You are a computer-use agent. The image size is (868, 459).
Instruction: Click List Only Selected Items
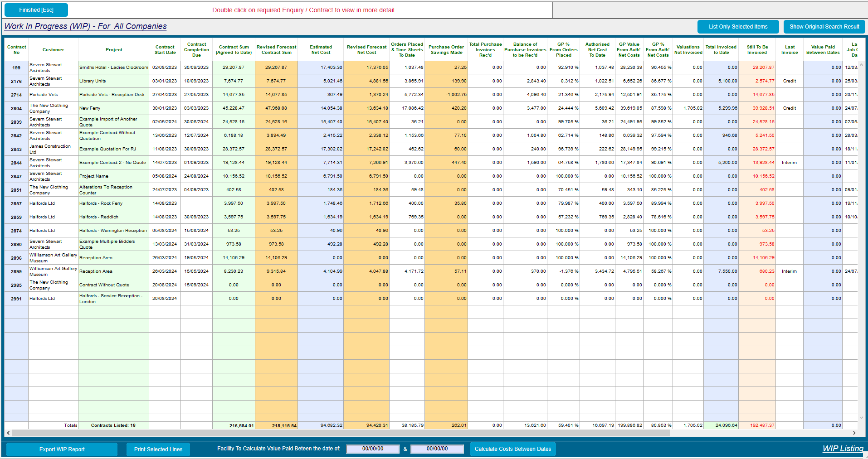click(737, 27)
